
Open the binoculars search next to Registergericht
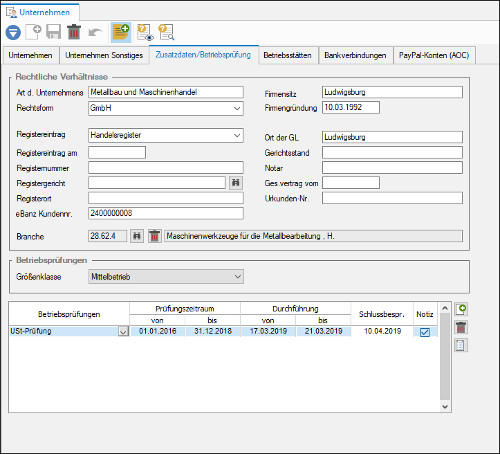[236, 183]
